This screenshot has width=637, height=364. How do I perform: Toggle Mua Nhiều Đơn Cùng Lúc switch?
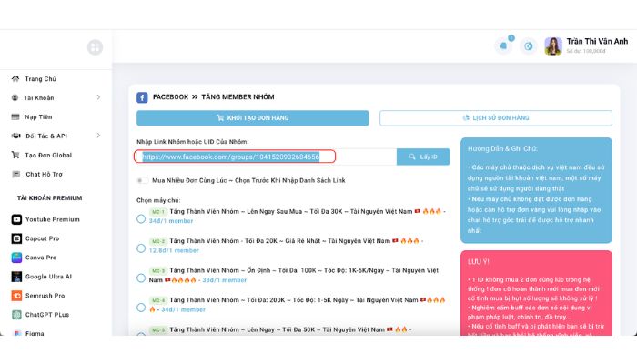point(142,180)
